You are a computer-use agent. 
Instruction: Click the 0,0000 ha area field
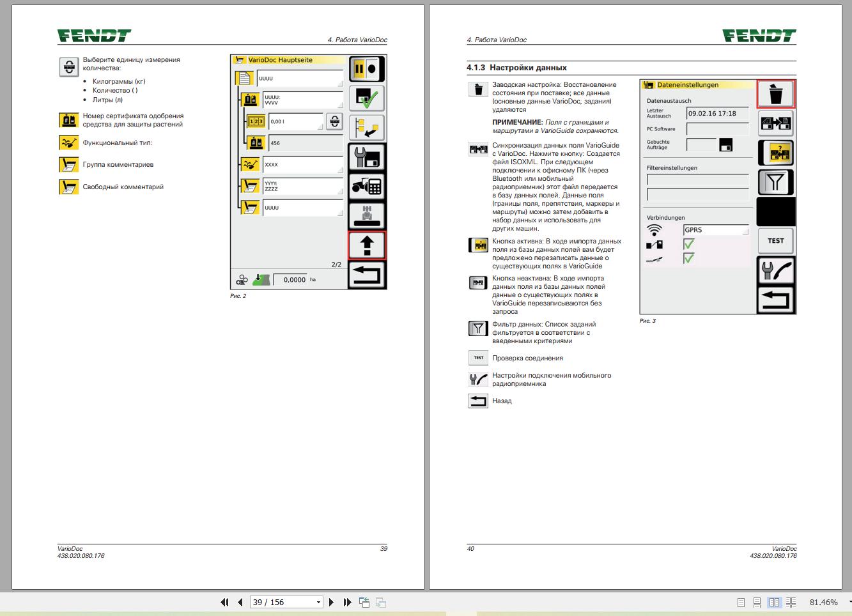pyautogui.click(x=291, y=279)
